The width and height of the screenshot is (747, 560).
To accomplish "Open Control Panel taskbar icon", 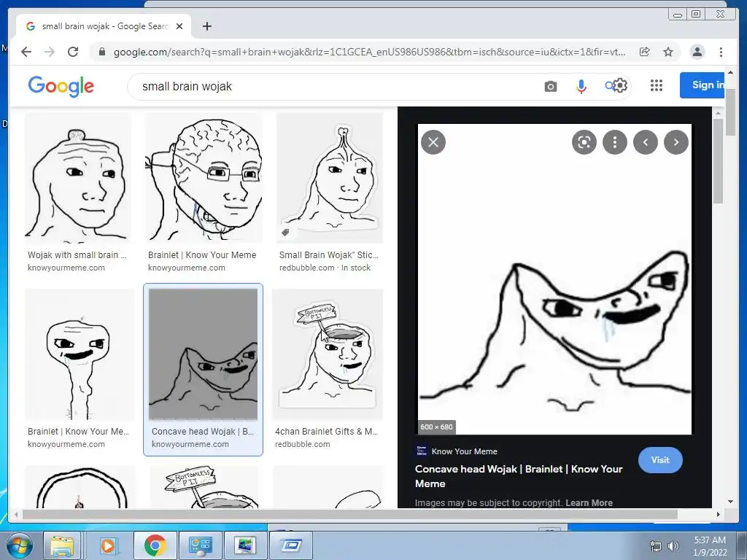I will (200, 545).
